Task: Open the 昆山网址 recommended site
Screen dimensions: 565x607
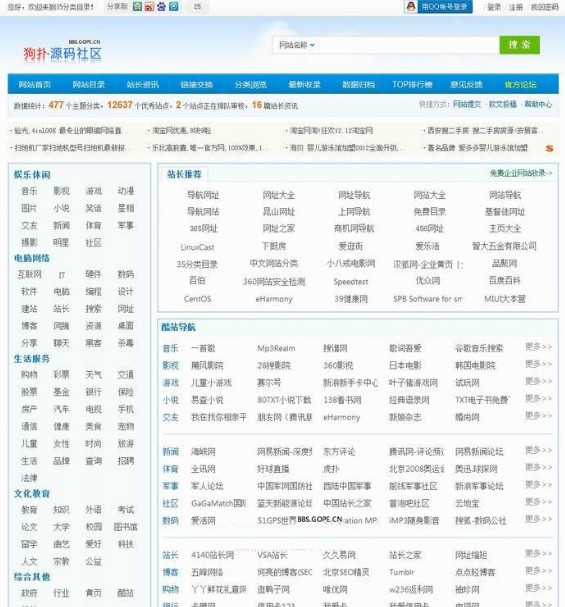Action: tap(279, 212)
